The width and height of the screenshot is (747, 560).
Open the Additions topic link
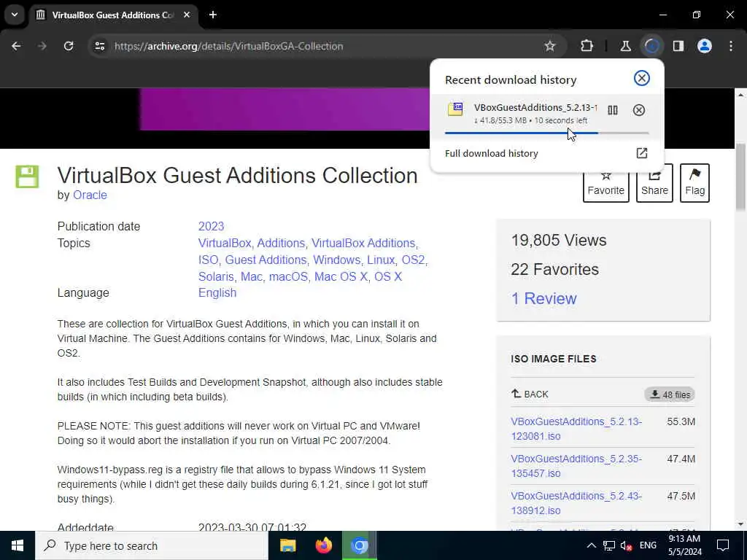[281, 243]
